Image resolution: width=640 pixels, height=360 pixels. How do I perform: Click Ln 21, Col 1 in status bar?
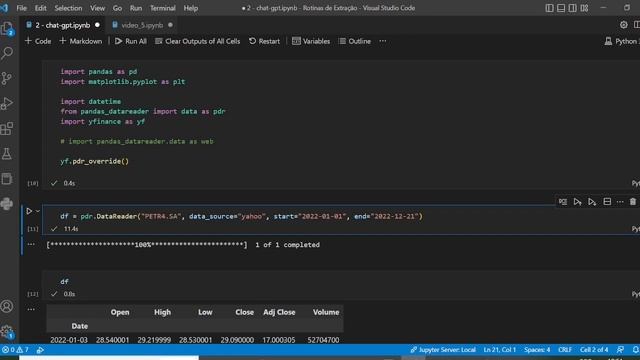[x=500, y=350]
